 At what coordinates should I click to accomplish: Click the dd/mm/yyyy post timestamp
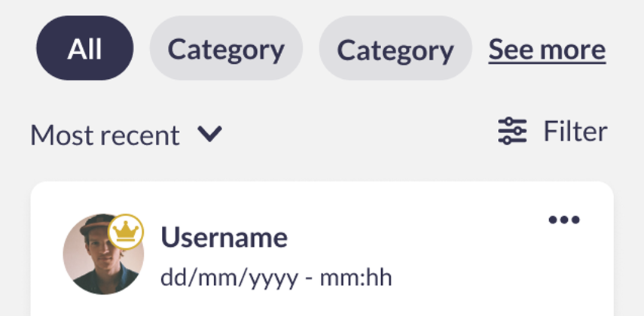click(x=276, y=278)
